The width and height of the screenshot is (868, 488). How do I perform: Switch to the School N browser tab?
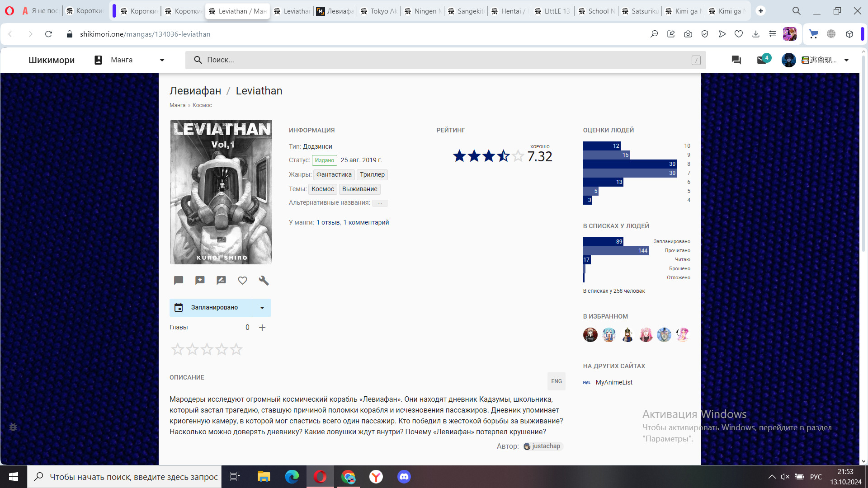click(597, 11)
